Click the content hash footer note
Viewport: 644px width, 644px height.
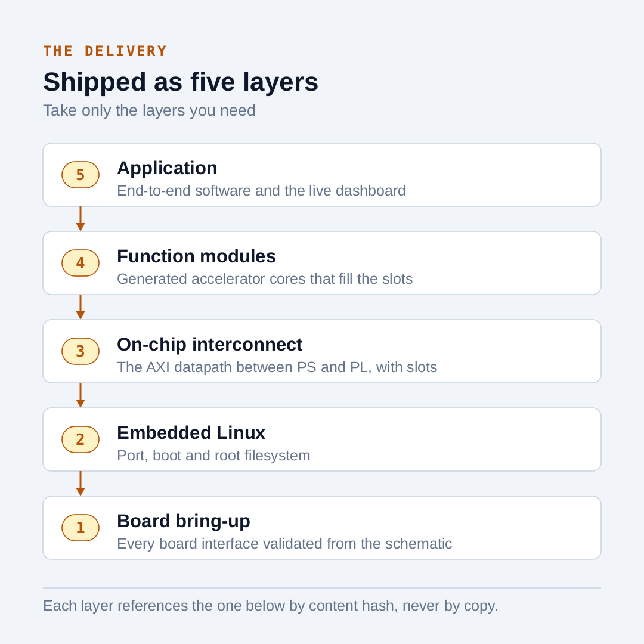(x=271, y=606)
